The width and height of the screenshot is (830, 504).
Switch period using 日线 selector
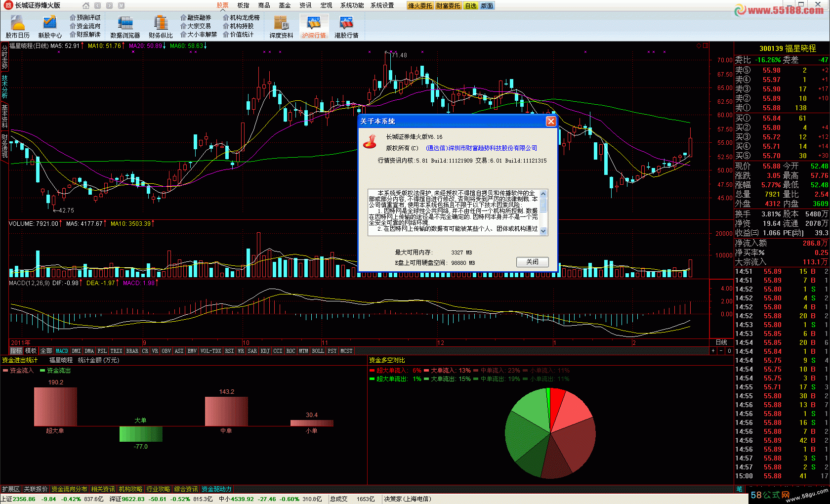721,342
